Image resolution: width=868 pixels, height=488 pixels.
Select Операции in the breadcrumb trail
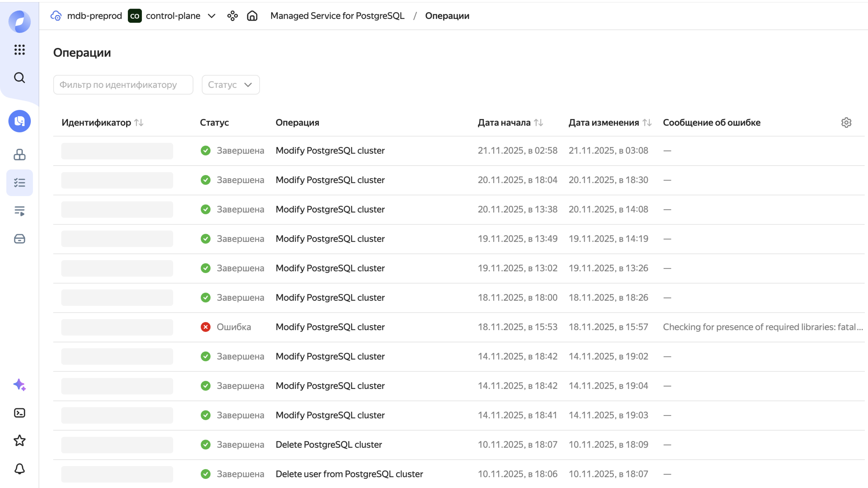click(447, 16)
